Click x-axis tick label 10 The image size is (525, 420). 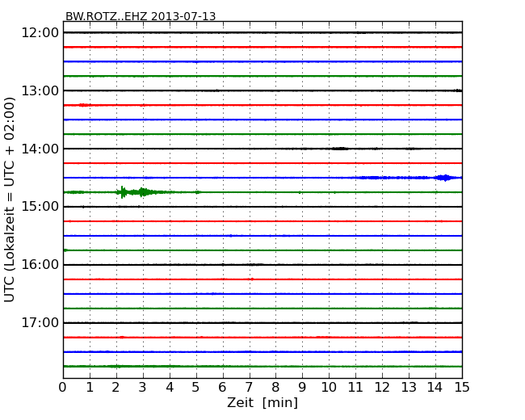(x=329, y=388)
